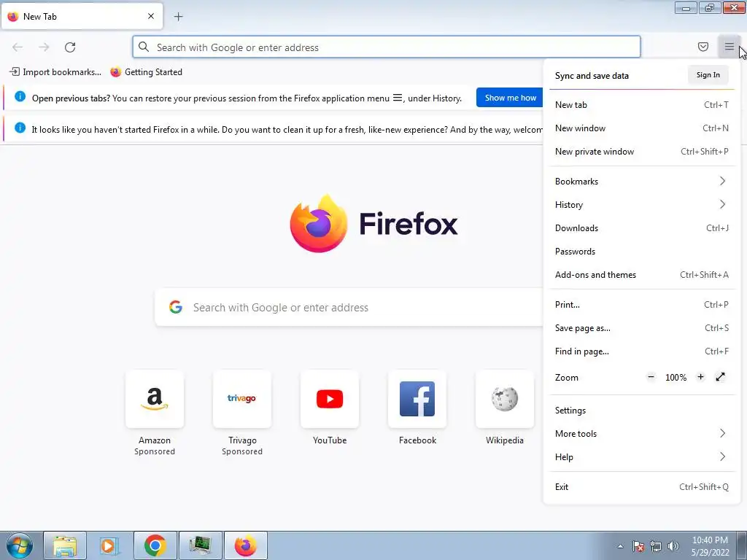Click the info icon on Open previous tabs bar
The width and height of the screenshot is (747, 560).
coord(20,97)
